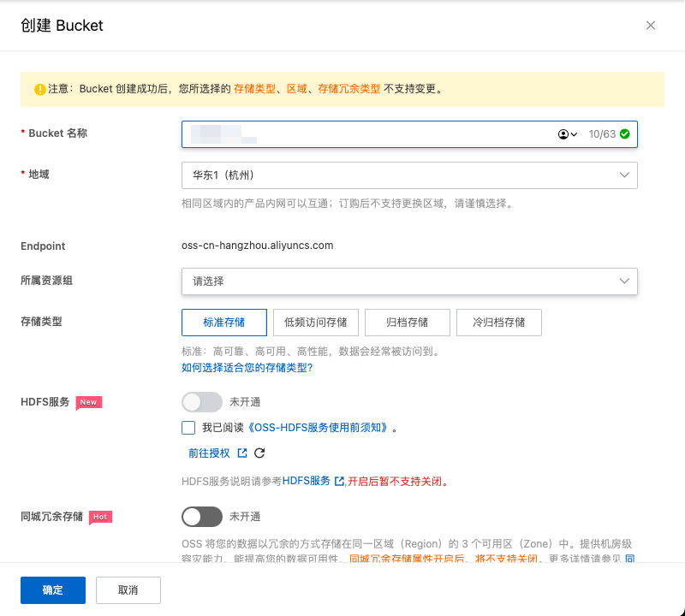This screenshot has width=685, height=616.
Task: Click the external link icon after HDFS服务 link
Action: (x=338, y=481)
